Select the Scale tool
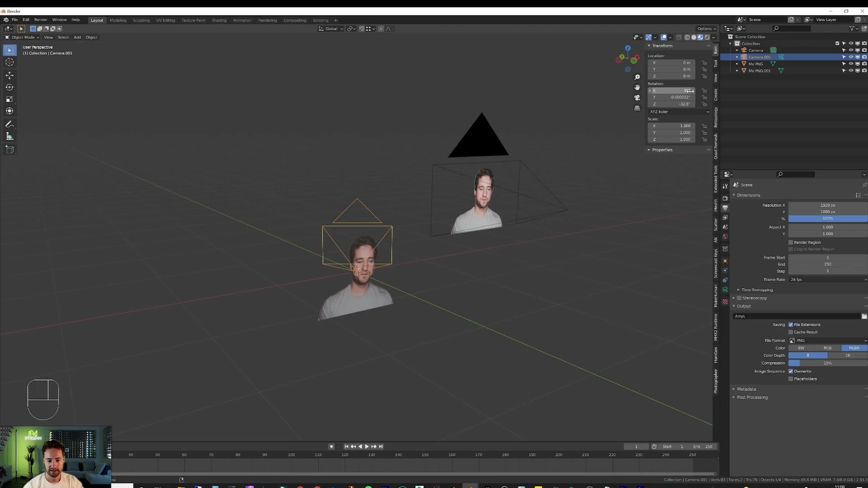Image resolution: width=868 pixels, height=488 pixels. point(9,99)
